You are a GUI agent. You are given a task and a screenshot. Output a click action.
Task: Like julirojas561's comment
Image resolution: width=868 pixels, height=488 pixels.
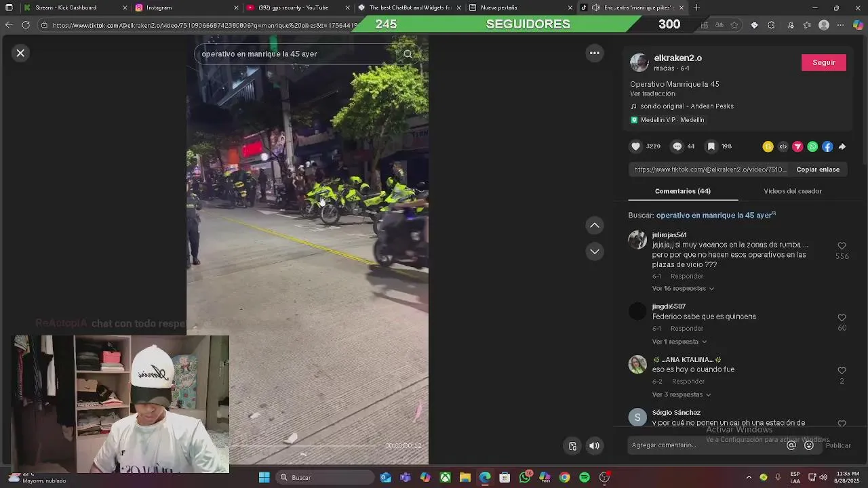coord(842,246)
